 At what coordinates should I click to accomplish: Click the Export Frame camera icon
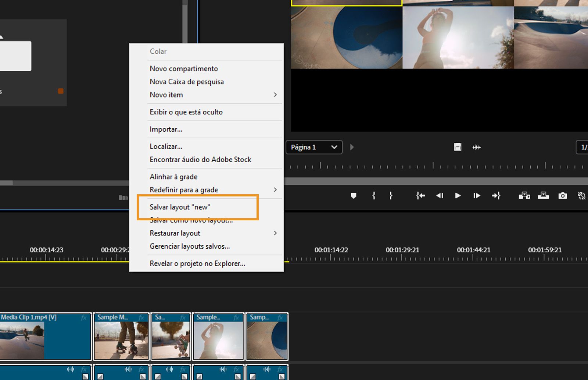click(x=563, y=196)
